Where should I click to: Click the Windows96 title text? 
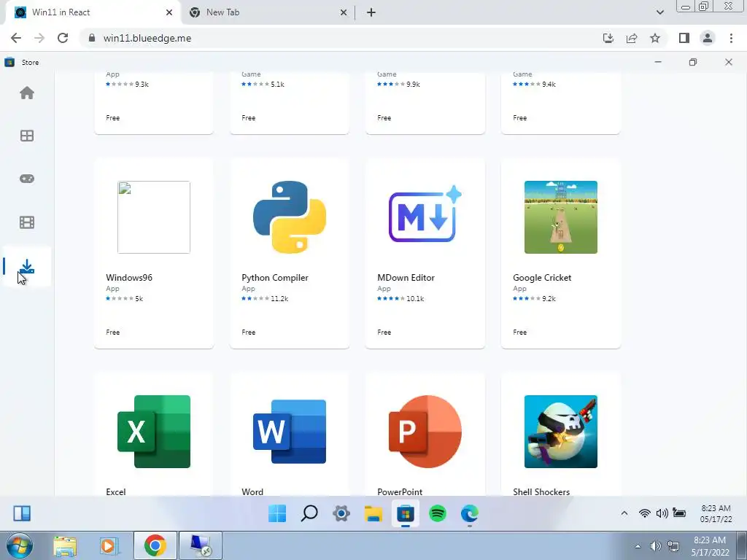tap(129, 278)
